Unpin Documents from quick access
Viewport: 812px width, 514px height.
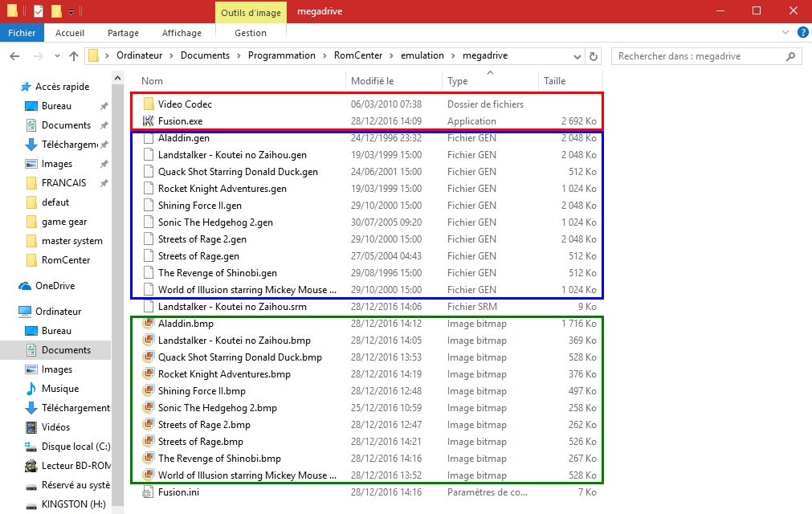[x=104, y=125]
